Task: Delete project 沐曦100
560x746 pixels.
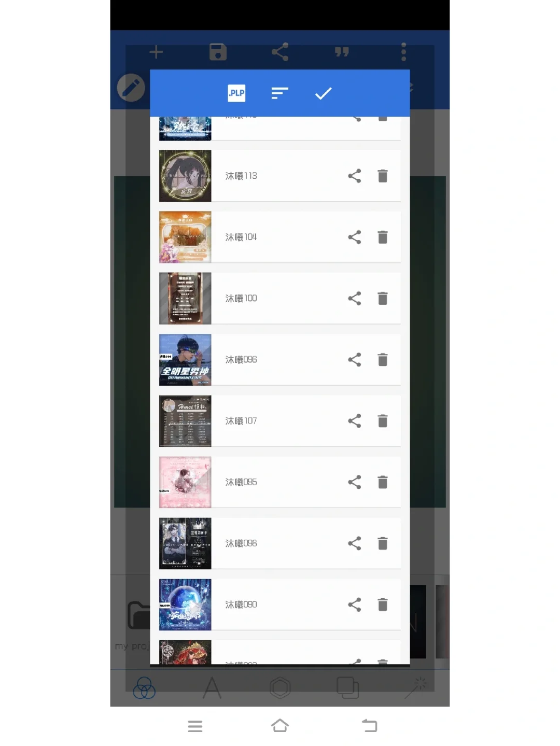Action: (x=383, y=298)
